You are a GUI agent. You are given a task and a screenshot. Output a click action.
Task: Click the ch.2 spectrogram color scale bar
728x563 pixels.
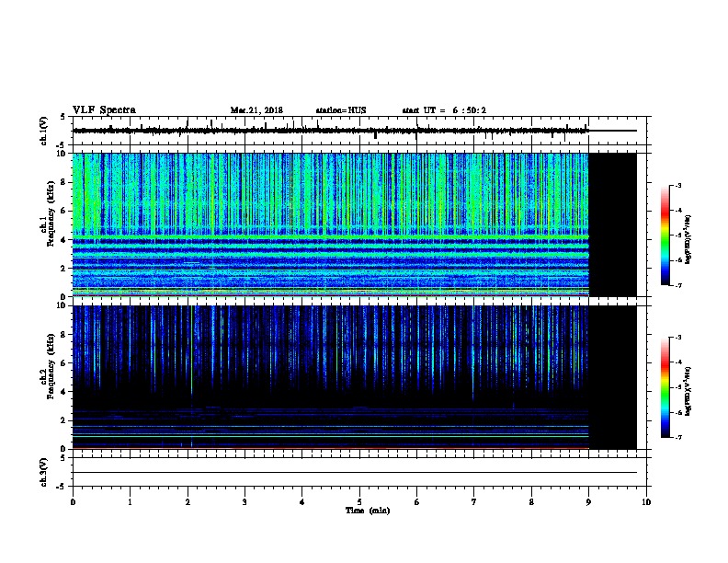pos(665,387)
